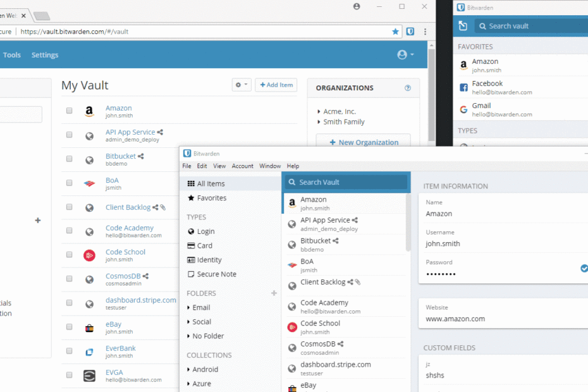Open the Account menu in Bitwarden desktop
Image resolution: width=588 pixels, height=392 pixels.
(x=242, y=166)
